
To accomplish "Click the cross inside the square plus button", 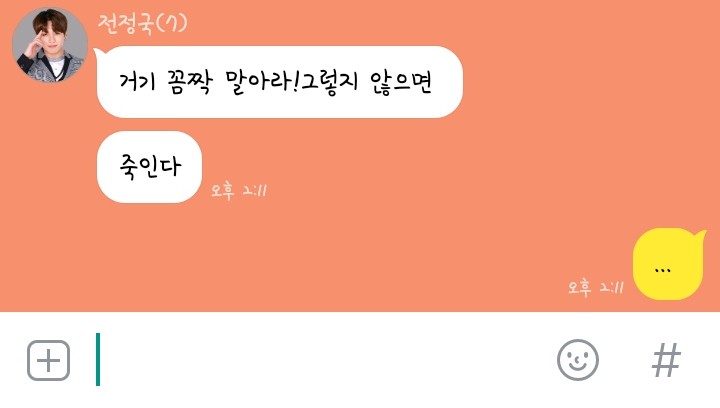I will tap(49, 361).
